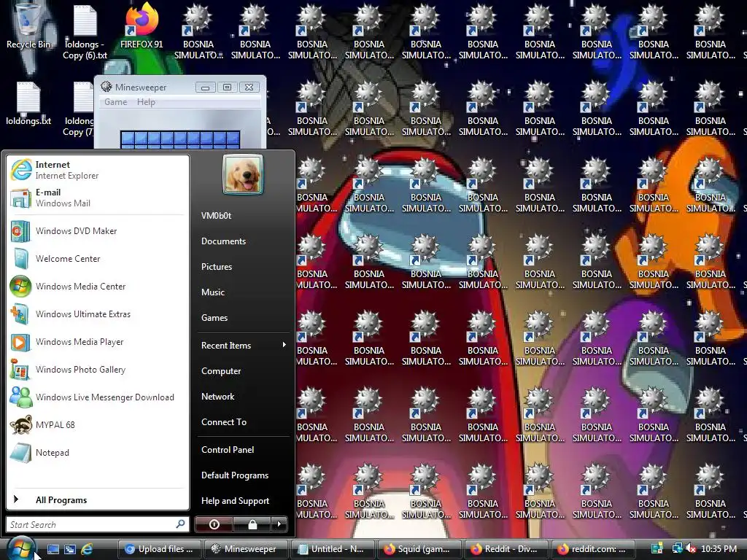Select loldongs.txt desktop file
The width and height of the screenshot is (747, 560).
28,104
